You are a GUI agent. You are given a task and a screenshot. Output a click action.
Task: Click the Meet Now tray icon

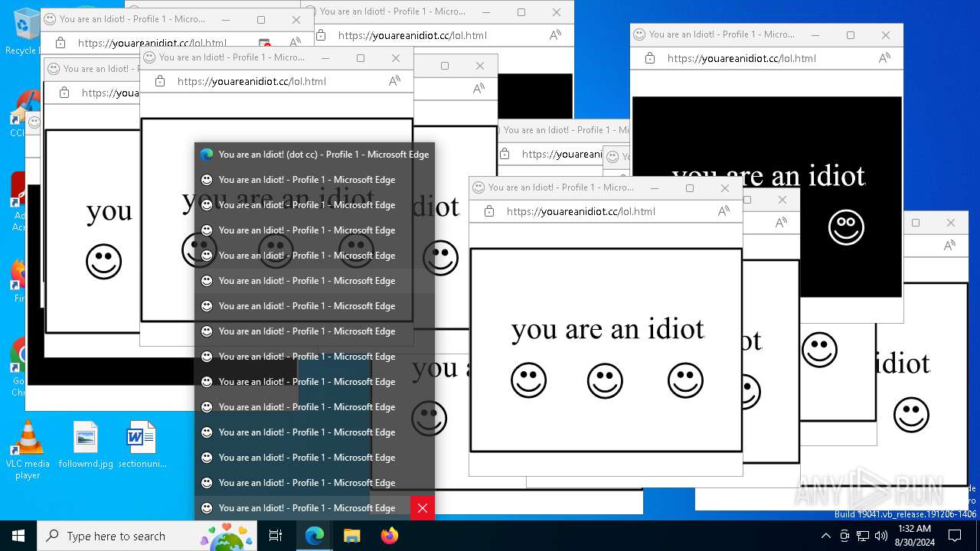(x=844, y=536)
